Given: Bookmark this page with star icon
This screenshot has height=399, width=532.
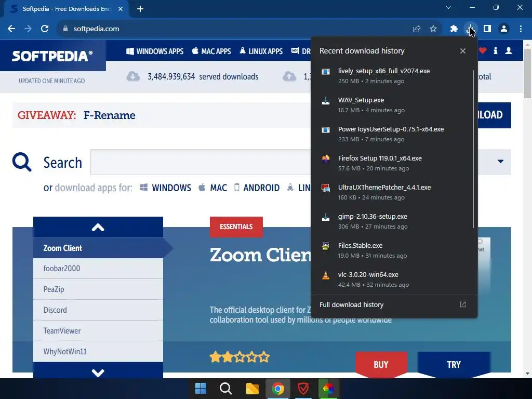Looking at the screenshot, I should tap(433, 29).
